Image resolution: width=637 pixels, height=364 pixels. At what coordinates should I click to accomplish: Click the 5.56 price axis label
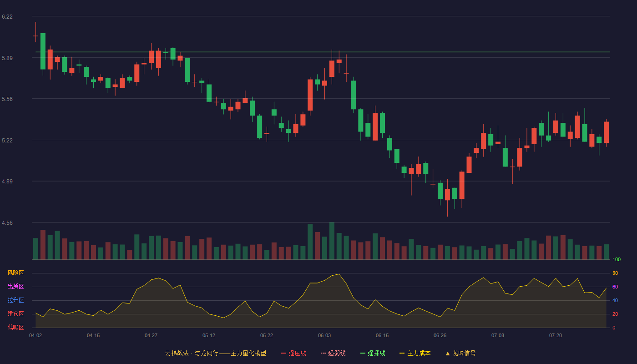[x=7, y=99]
